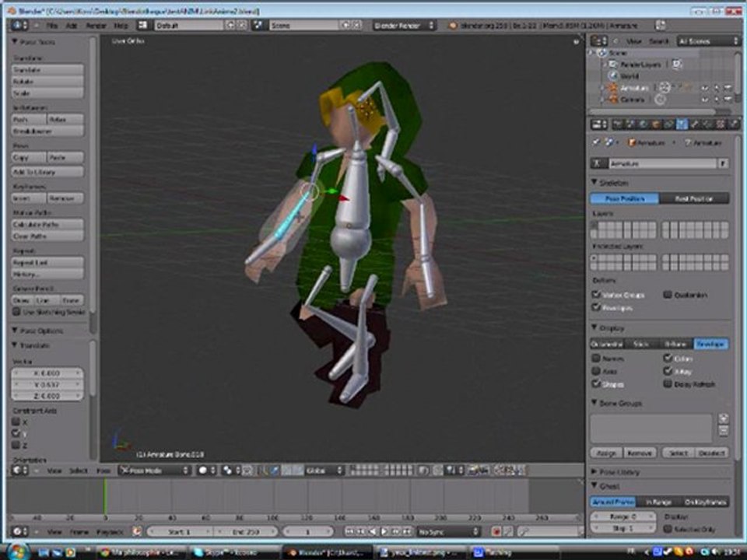This screenshot has width=747, height=560.
Task: Select Rest Position skeleton toggle
Action: click(x=694, y=198)
